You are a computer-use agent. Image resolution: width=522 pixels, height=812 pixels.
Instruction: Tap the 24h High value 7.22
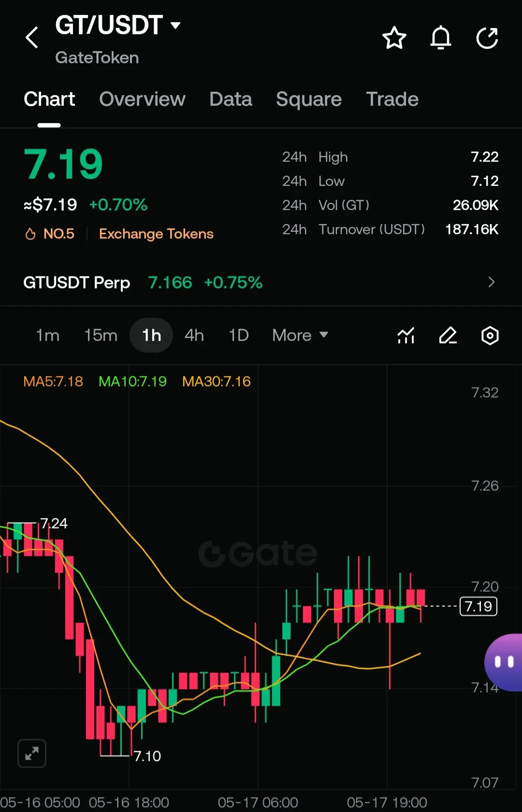(485, 157)
